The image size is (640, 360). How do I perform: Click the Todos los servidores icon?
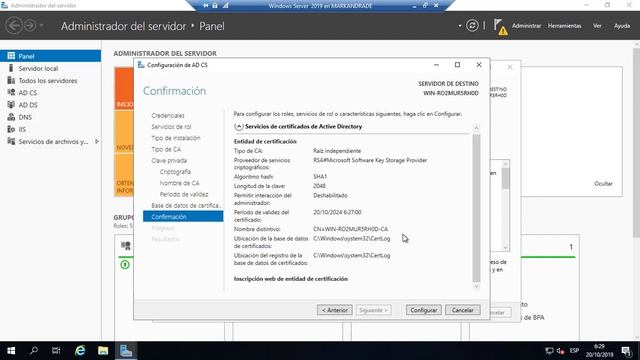[x=11, y=80]
